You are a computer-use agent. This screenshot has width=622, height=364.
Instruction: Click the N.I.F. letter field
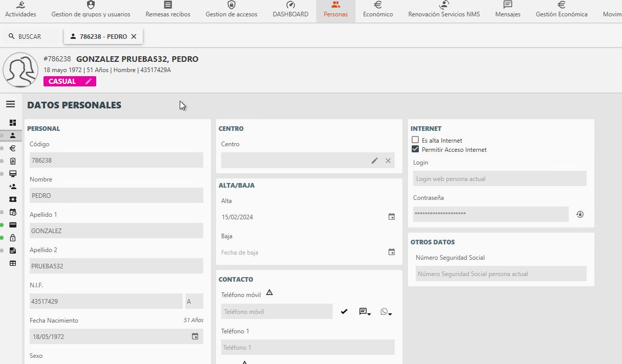[x=194, y=301]
